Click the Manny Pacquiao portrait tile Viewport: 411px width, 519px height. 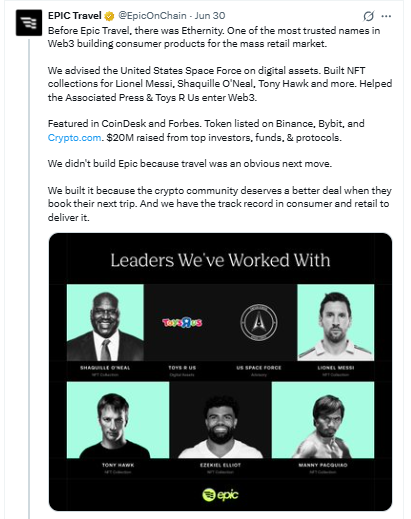pyautogui.click(x=323, y=420)
